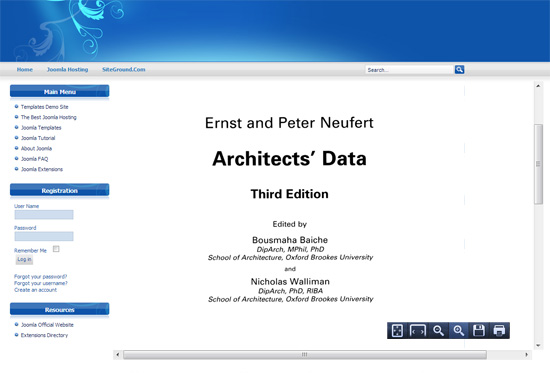The image size is (550, 373).
Task: Click the zoom out magnifier icon
Action: click(438, 331)
